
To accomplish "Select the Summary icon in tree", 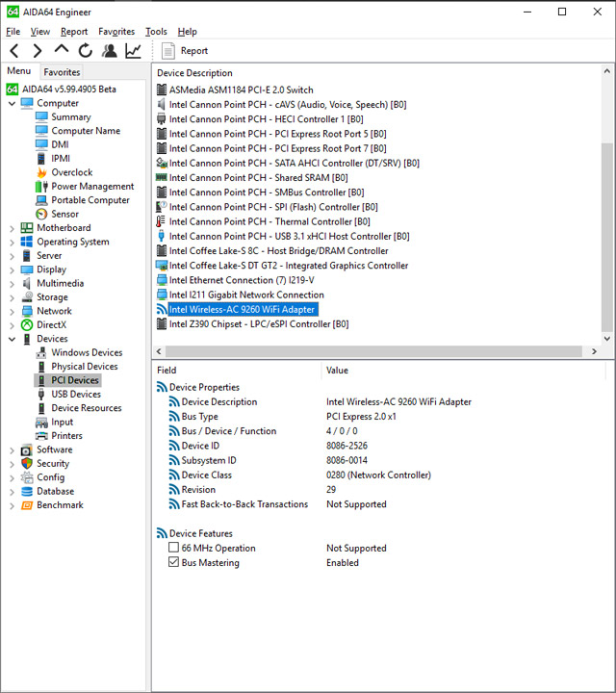I will tap(41, 116).
